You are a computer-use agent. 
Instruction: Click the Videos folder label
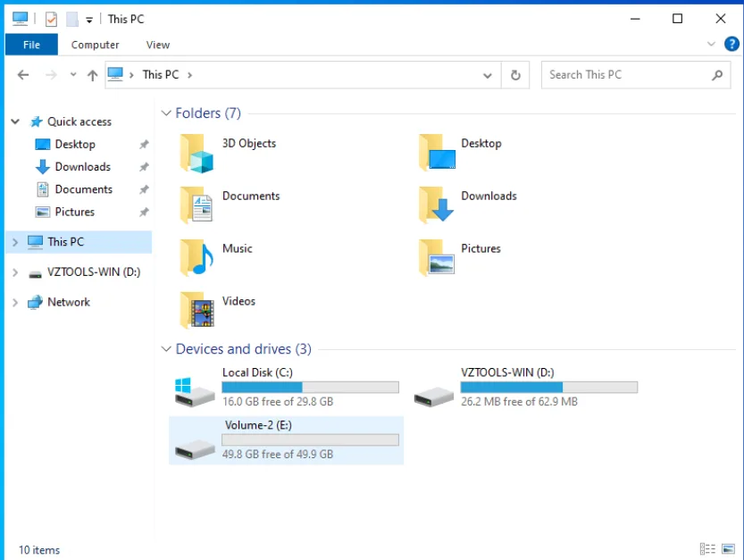238,301
